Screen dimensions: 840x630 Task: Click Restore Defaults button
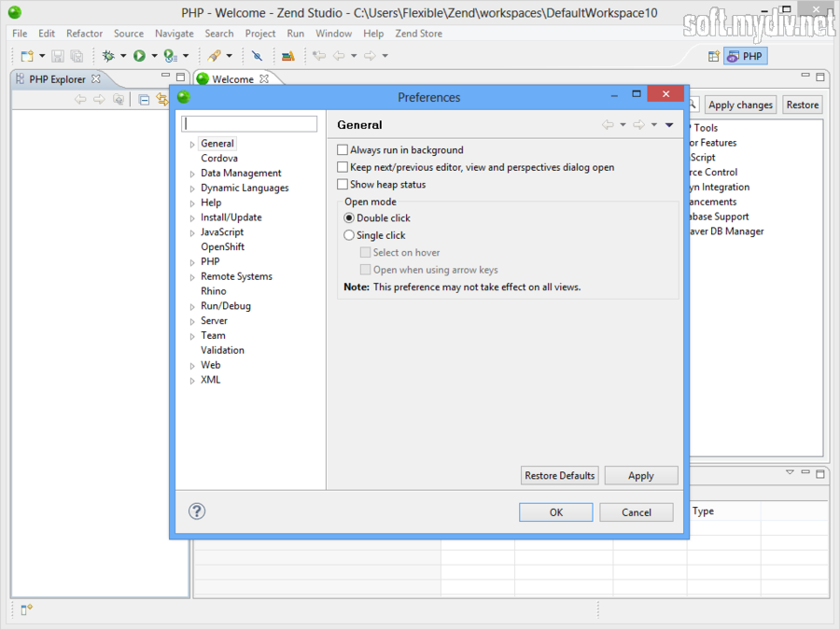pyautogui.click(x=559, y=476)
